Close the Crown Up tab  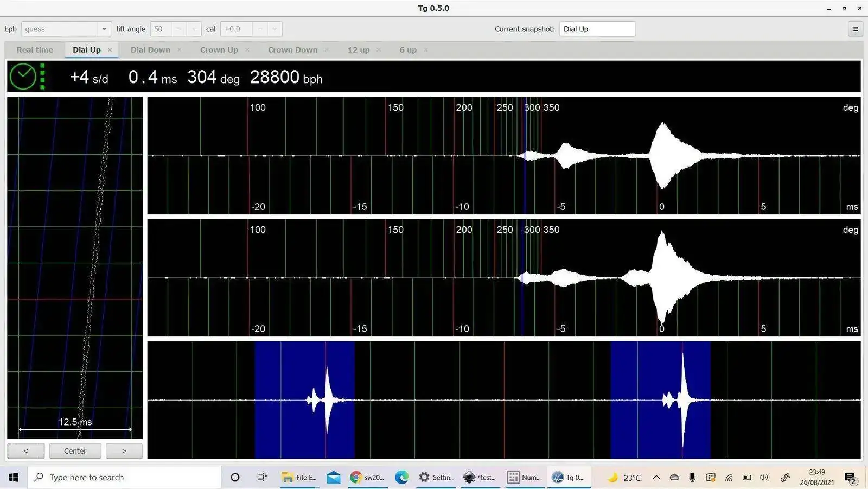[x=247, y=50]
